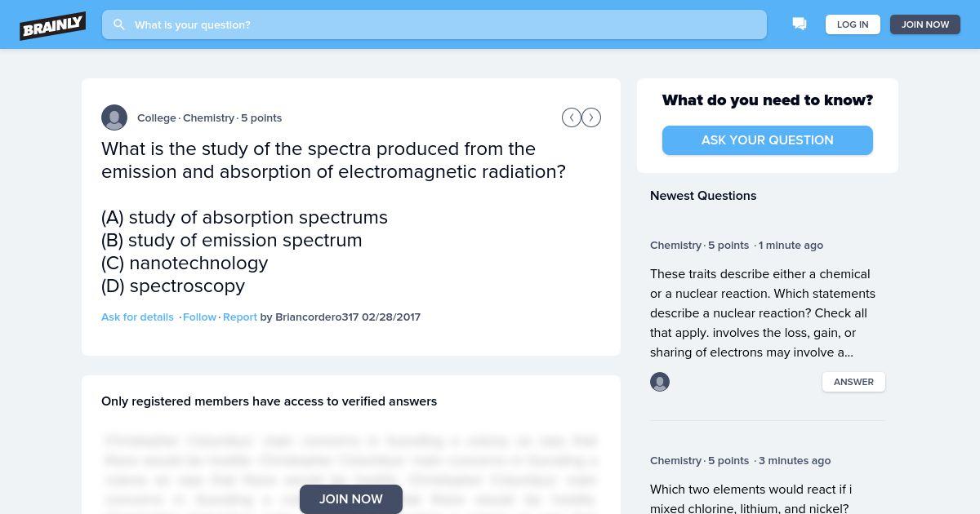Click JOIN NOW in the header
Screen dimensions: 980x514
click(x=925, y=24)
